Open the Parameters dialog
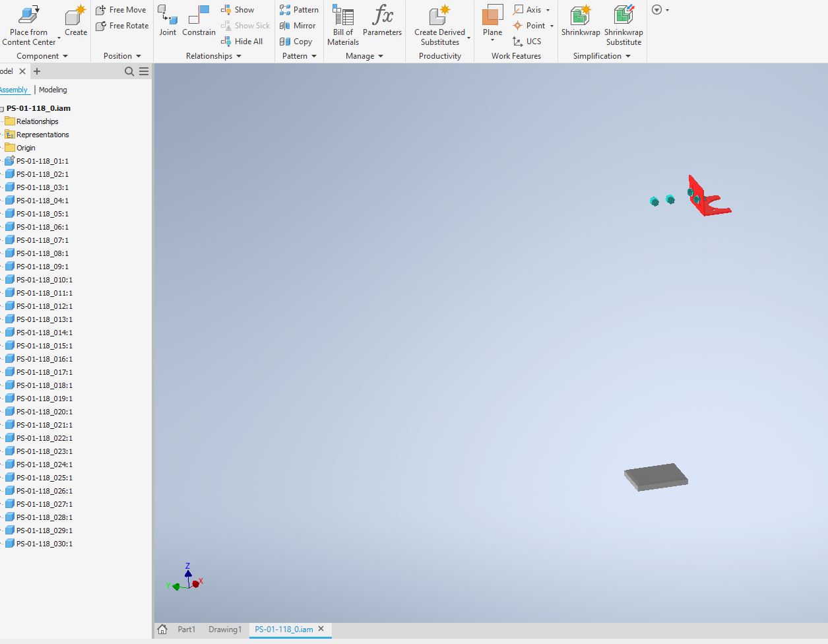The image size is (828, 644). (x=383, y=21)
